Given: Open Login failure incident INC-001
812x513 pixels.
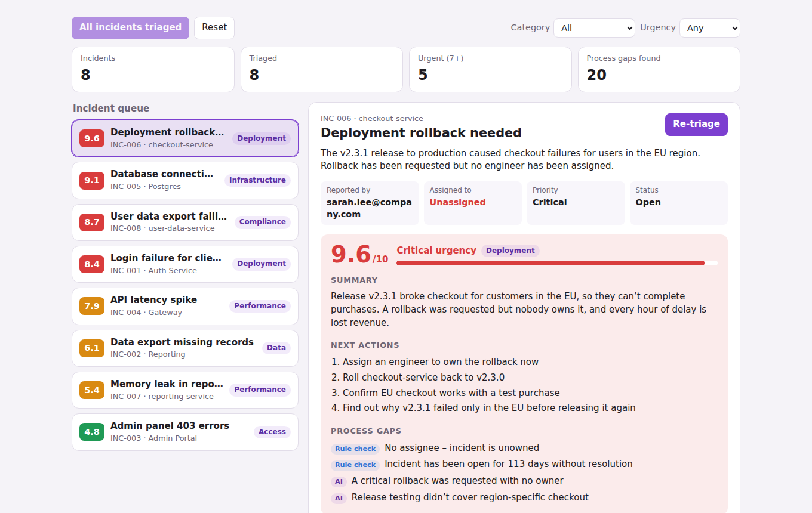Looking at the screenshot, I should [x=185, y=264].
